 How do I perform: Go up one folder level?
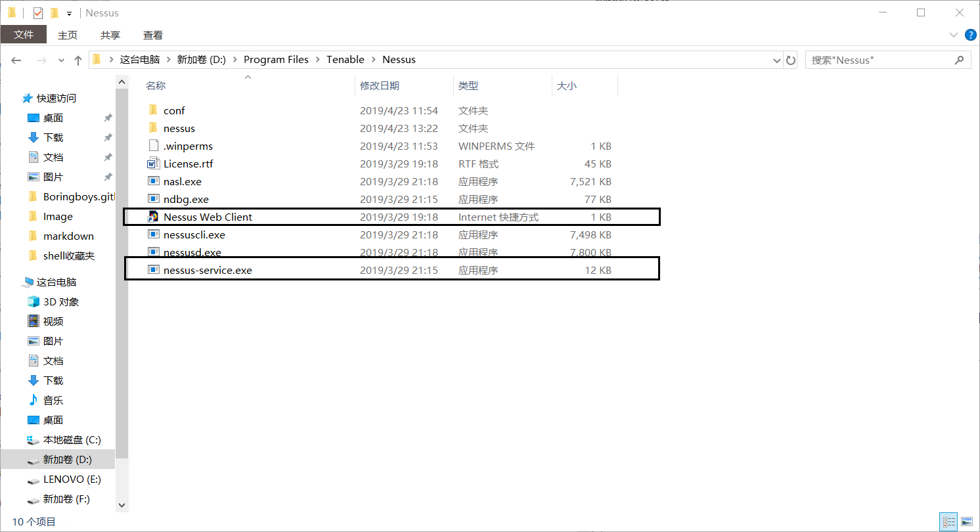[78, 60]
